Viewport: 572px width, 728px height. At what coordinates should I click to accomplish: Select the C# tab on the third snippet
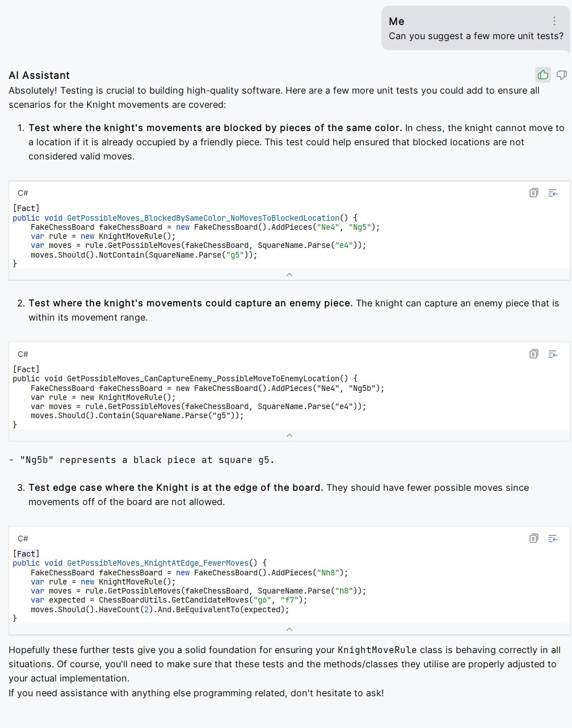coord(23,538)
